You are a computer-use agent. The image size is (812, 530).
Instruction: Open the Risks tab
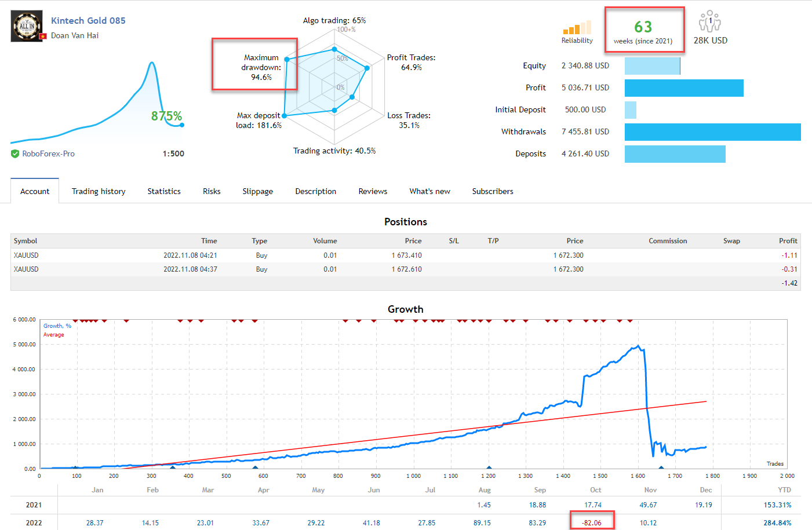point(212,191)
